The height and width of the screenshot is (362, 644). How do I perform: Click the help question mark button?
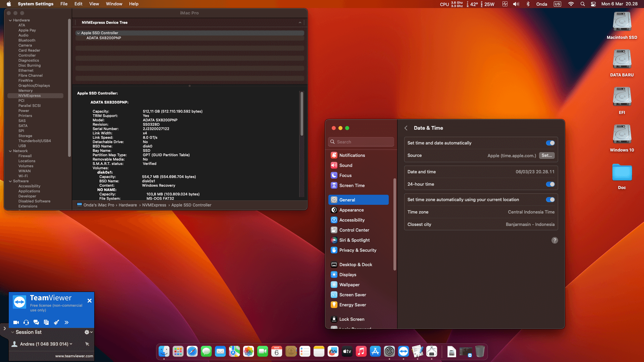pyautogui.click(x=554, y=240)
